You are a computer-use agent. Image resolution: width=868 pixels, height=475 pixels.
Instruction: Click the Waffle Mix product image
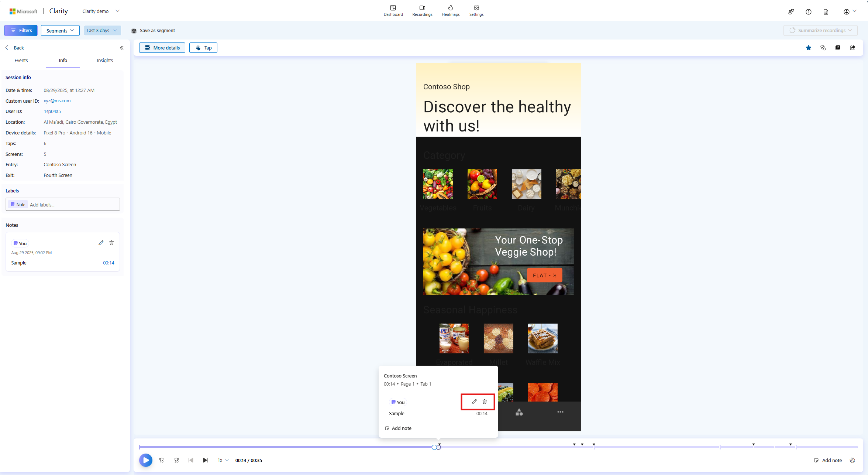point(543,338)
